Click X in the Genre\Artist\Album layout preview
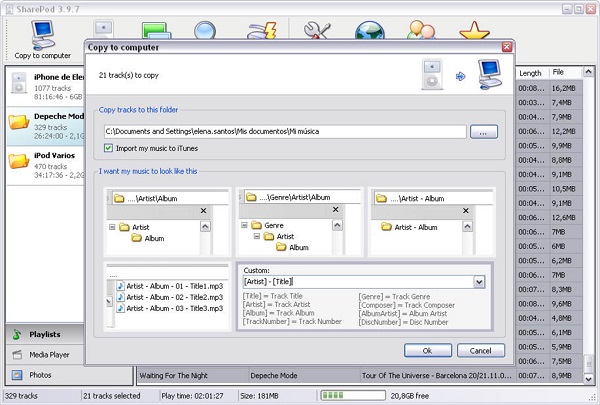The width and height of the screenshot is (600, 405). pyautogui.click(x=336, y=209)
